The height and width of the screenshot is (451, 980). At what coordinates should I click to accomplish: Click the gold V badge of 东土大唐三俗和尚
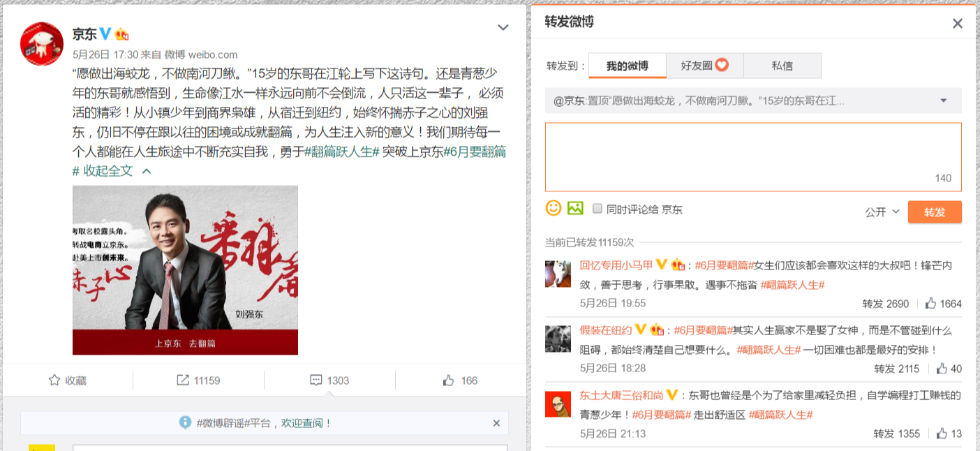point(672,395)
